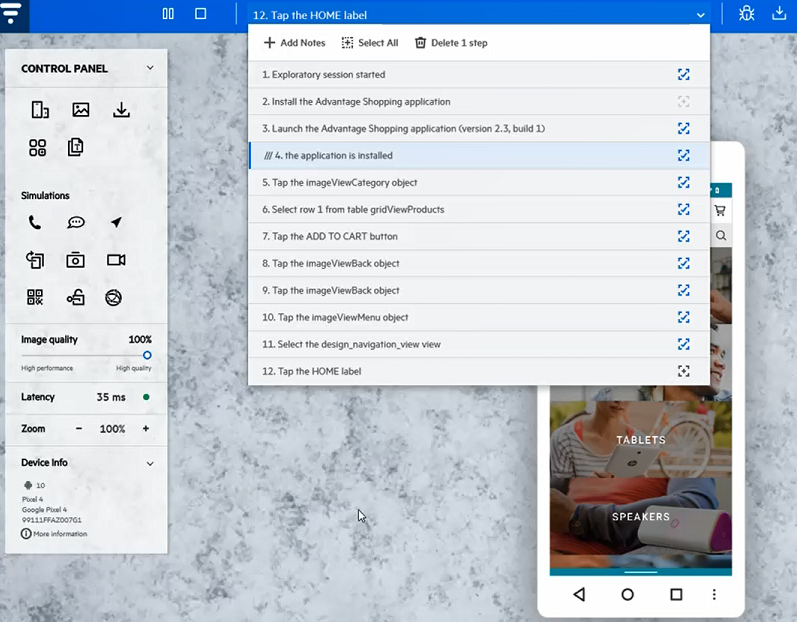
Task: Open the bug report icon in top bar
Action: coord(746,14)
